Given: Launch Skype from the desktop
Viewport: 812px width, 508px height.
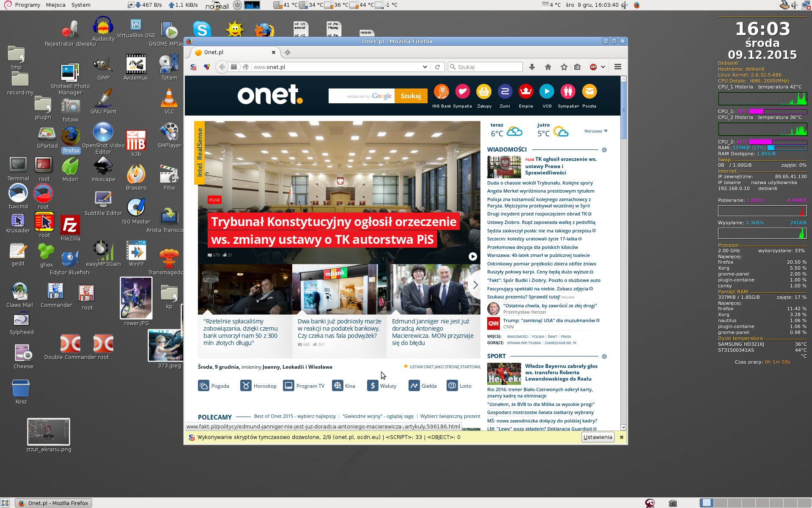Looking at the screenshot, I should click(x=202, y=29).
